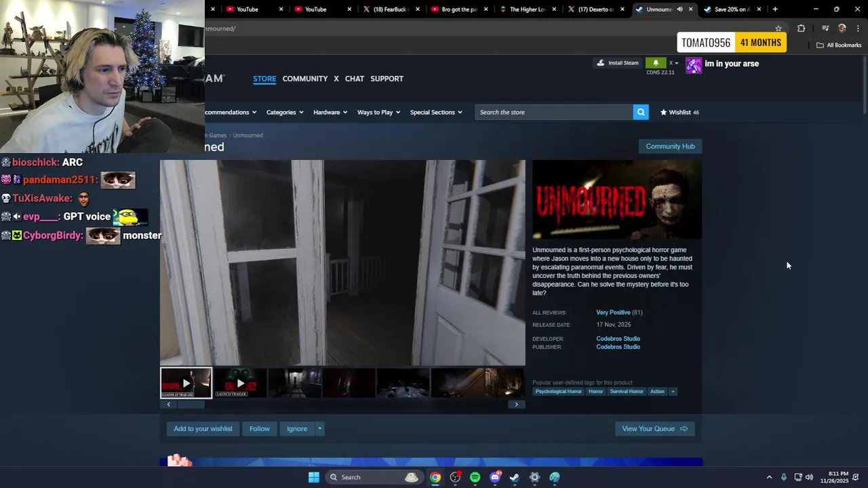Open the OBS-like app in taskbar
This screenshot has height=488, width=868.
point(455,477)
